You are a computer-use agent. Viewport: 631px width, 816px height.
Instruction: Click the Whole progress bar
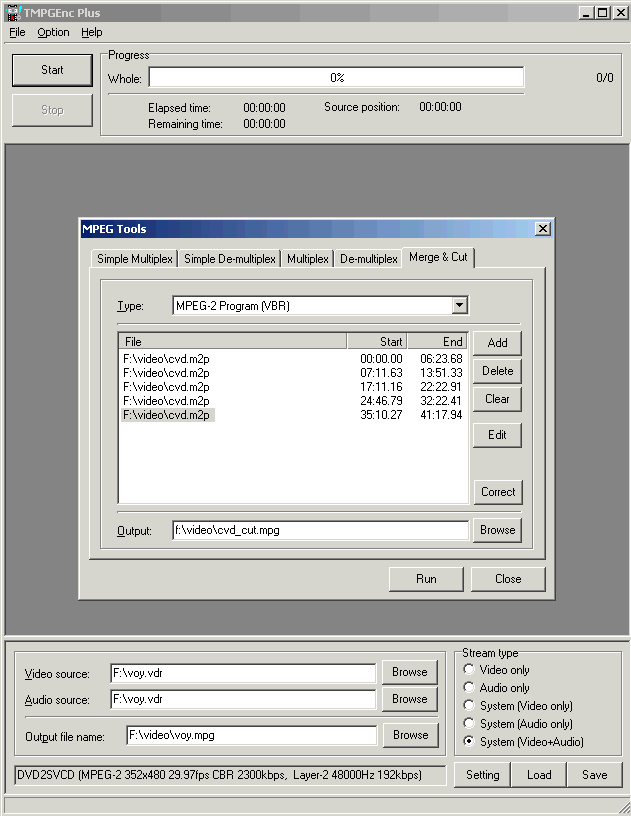point(337,78)
